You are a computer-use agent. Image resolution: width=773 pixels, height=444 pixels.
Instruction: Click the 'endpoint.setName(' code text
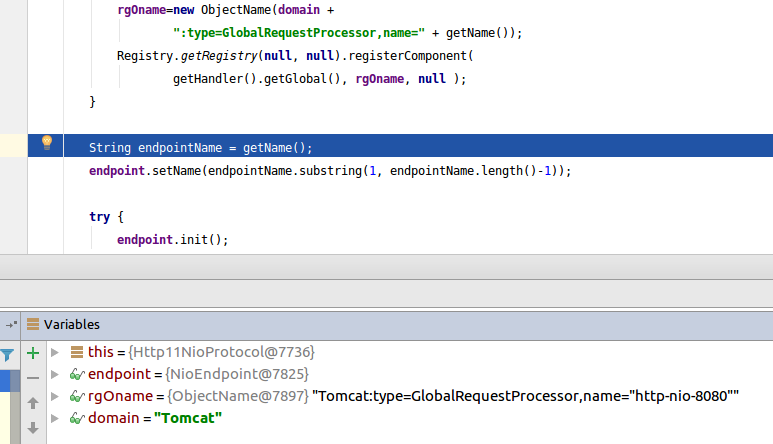pos(148,171)
